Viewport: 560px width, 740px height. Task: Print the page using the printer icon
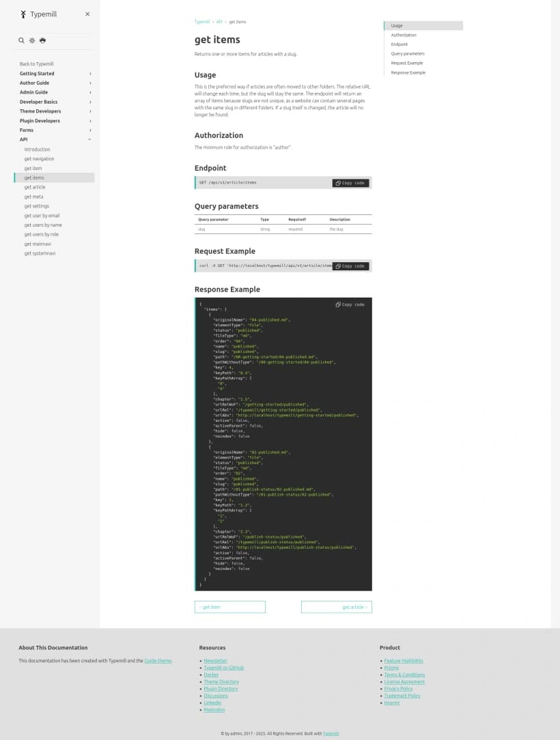42,41
